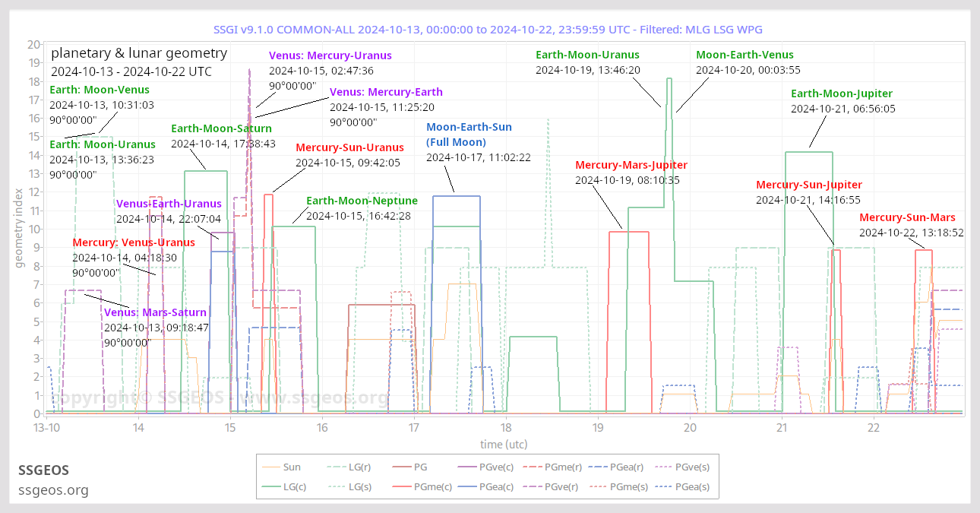Click the Earth-Moon-Jupiter annotation label

[x=841, y=93]
